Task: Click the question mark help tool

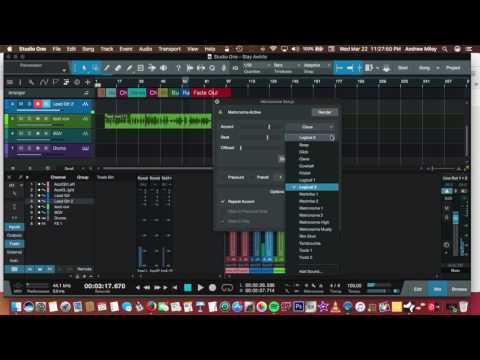Action: [x=178, y=68]
